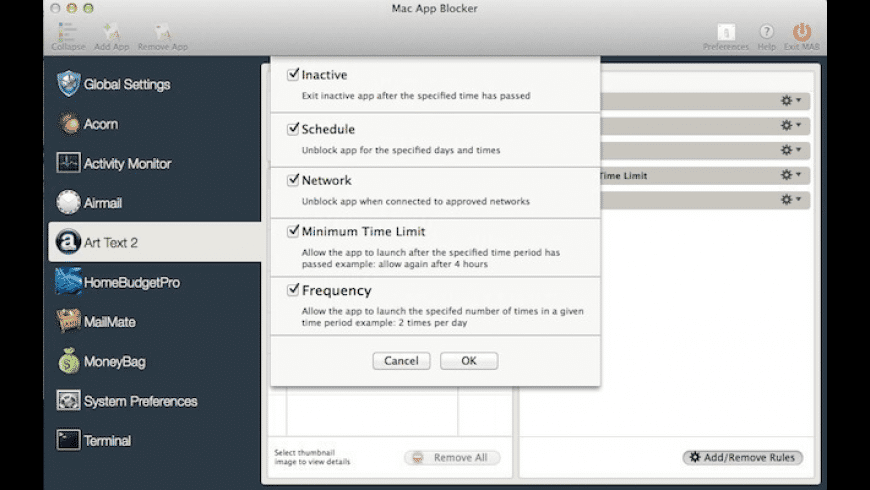
Task: Open the second rule row's gear dropdown
Action: pyautogui.click(x=791, y=125)
